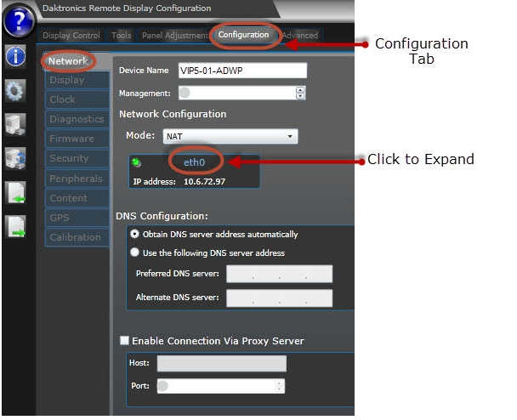Open the GPS section
517x420 pixels.
click(x=77, y=218)
